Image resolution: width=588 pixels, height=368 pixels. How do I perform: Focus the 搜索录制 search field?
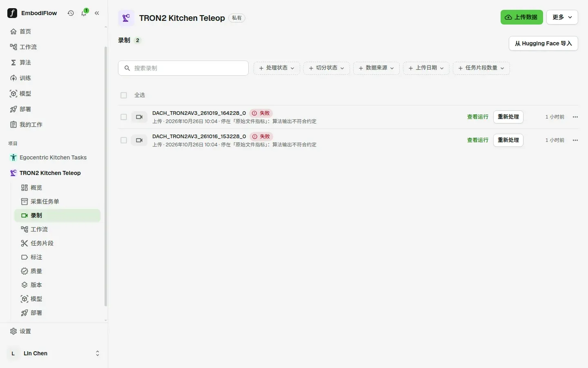coord(183,68)
